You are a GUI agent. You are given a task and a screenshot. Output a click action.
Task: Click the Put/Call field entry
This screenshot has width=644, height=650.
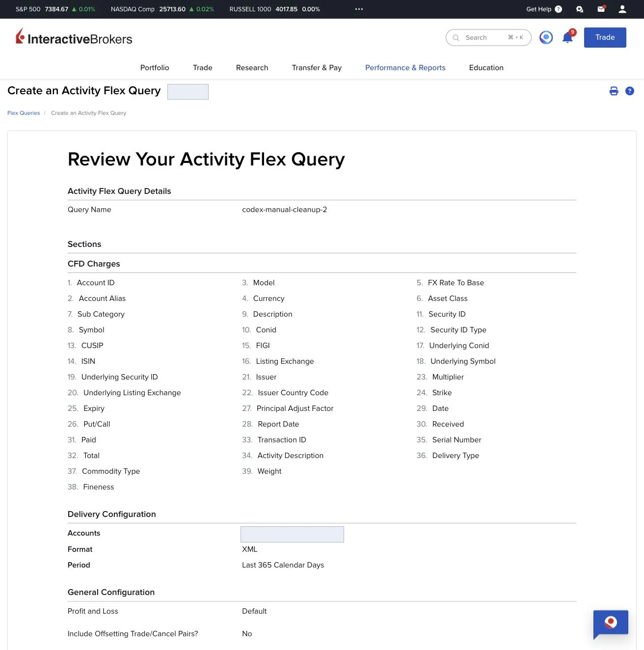tap(97, 424)
